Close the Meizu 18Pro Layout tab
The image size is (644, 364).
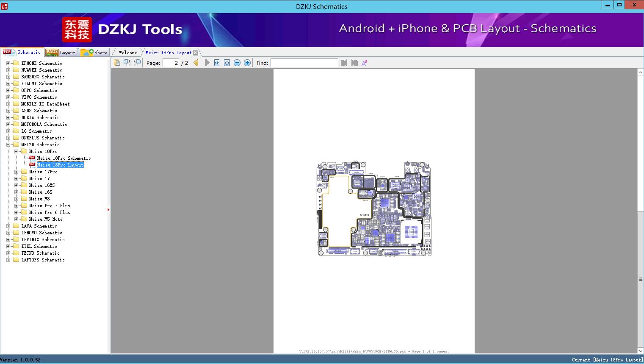[196, 53]
